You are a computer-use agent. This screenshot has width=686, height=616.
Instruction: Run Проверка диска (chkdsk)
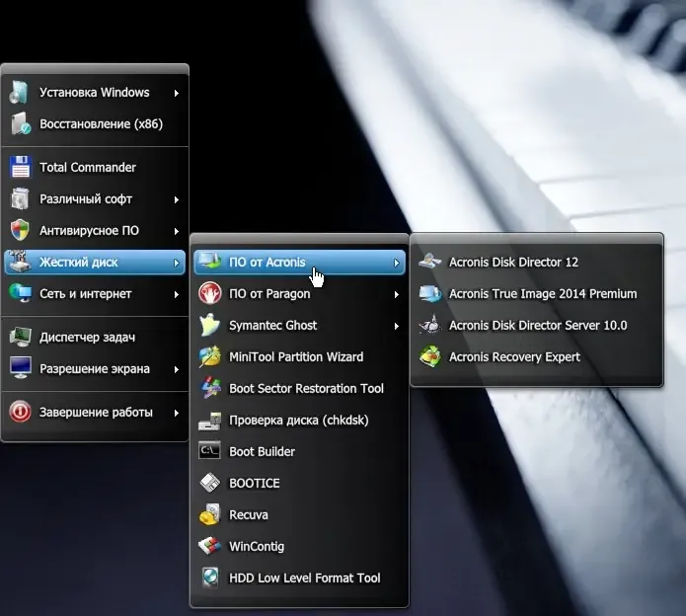point(300,420)
